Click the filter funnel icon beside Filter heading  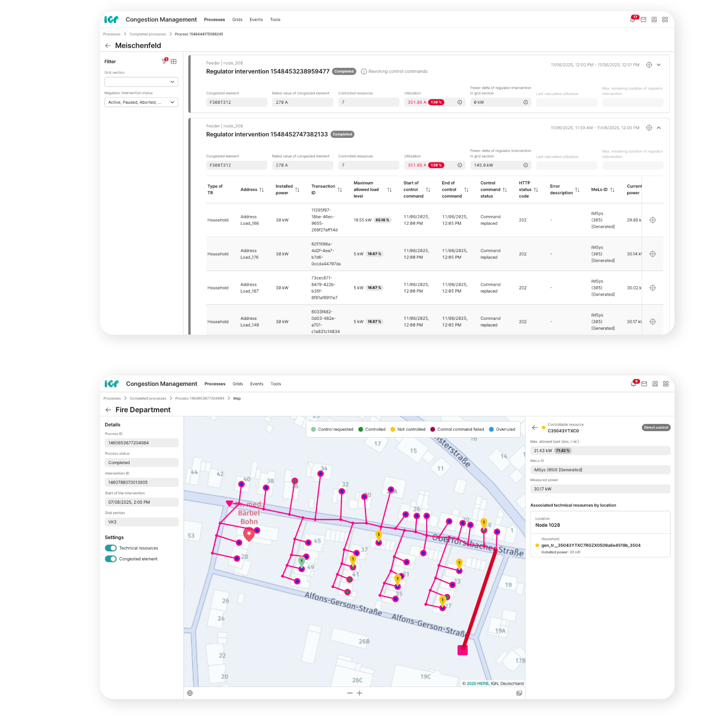pyautogui.click(x=164, y=61)
